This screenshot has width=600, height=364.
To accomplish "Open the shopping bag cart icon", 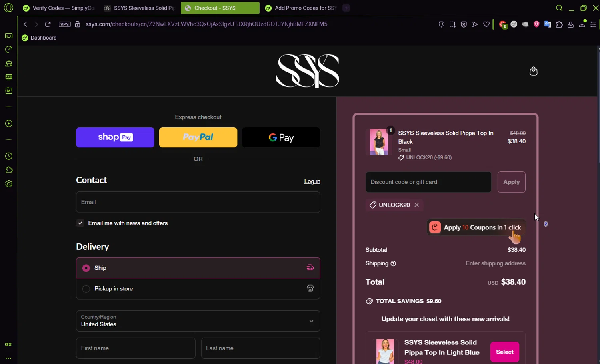I will 533,71.
